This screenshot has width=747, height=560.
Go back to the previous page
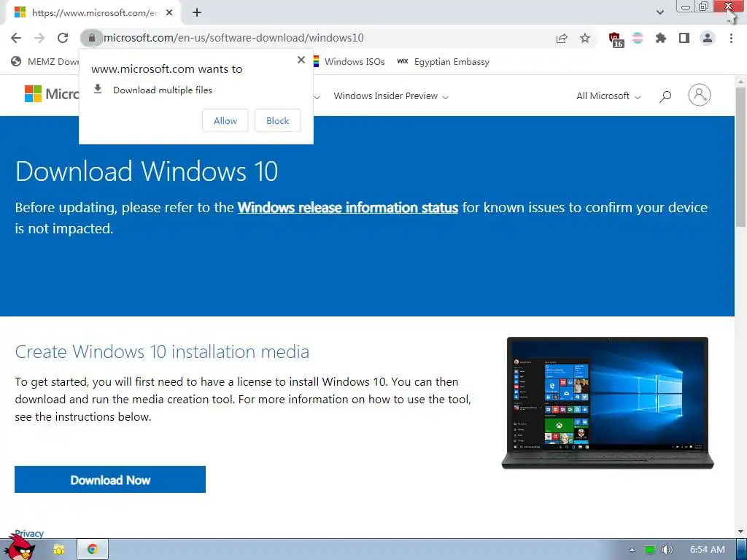click(16, 38)
